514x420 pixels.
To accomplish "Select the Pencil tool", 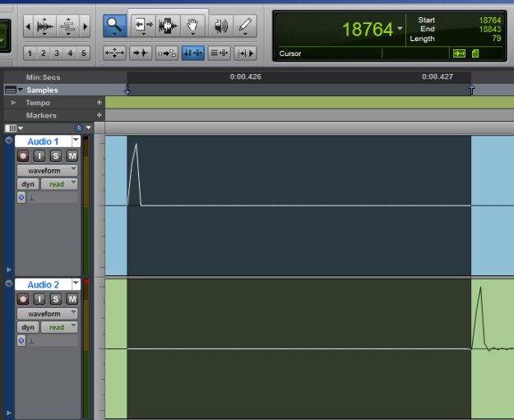I will (x=246, y=26).
